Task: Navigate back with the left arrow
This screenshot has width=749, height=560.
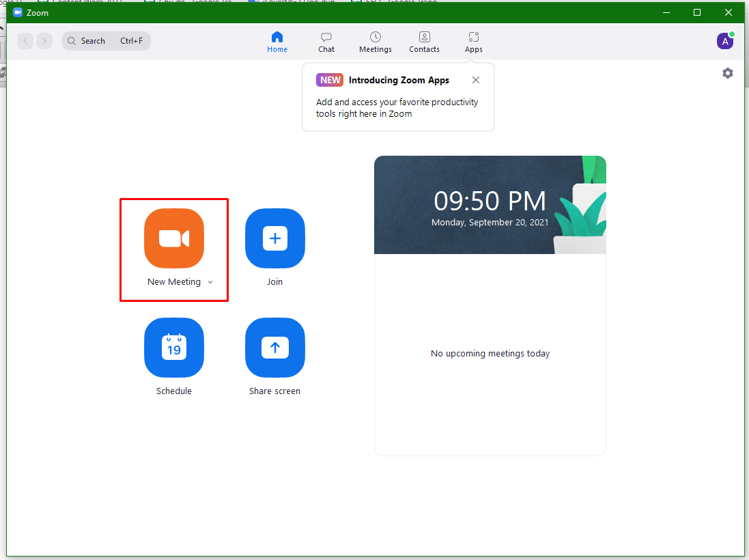Action: (26, 41)
